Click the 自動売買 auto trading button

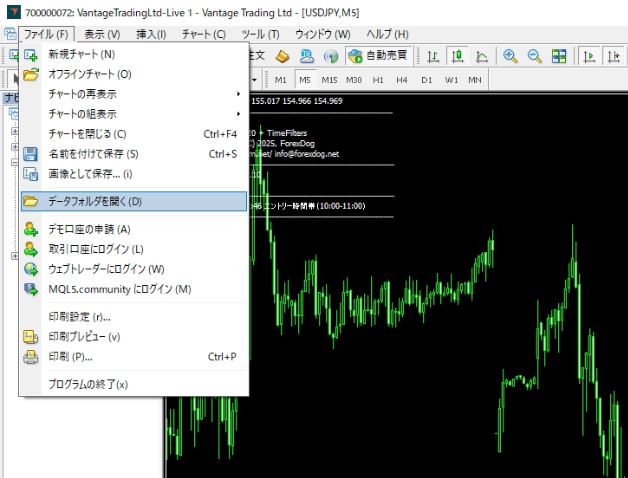378,56
